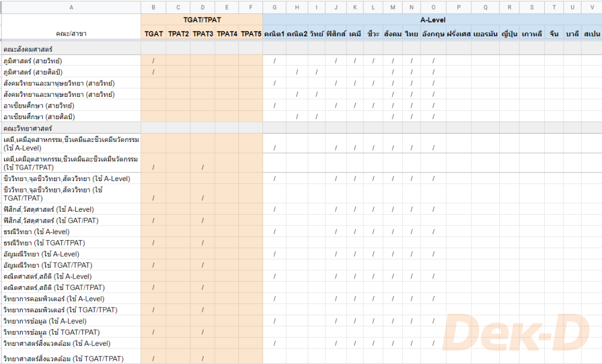Select the merged TGAT/TPAT header cell
The height and width of the screenshot is (364, 602).
tap(202, 20)
